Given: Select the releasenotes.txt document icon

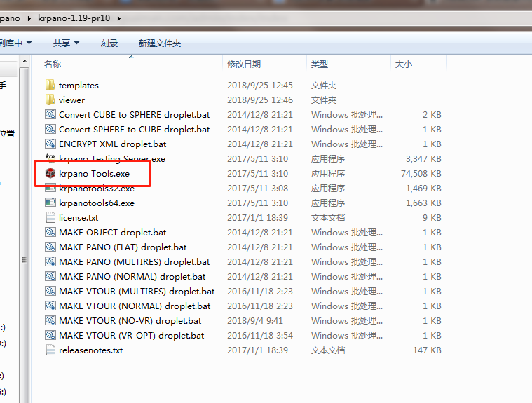Looking at the screenshot, I should pyautogui.click(x=50, y=350).
